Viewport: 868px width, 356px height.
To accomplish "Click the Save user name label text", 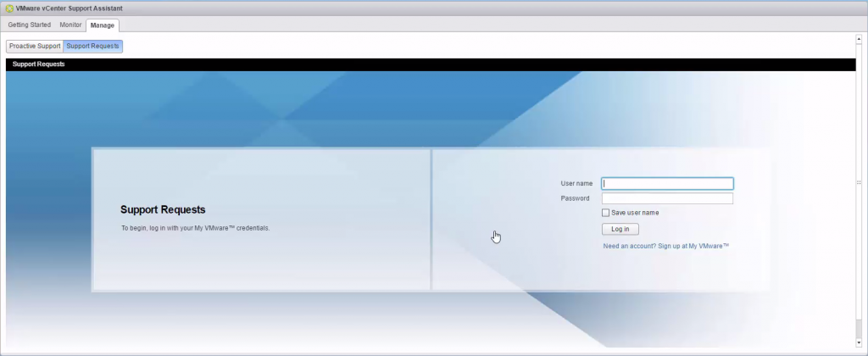I will [x=635, y=213].
